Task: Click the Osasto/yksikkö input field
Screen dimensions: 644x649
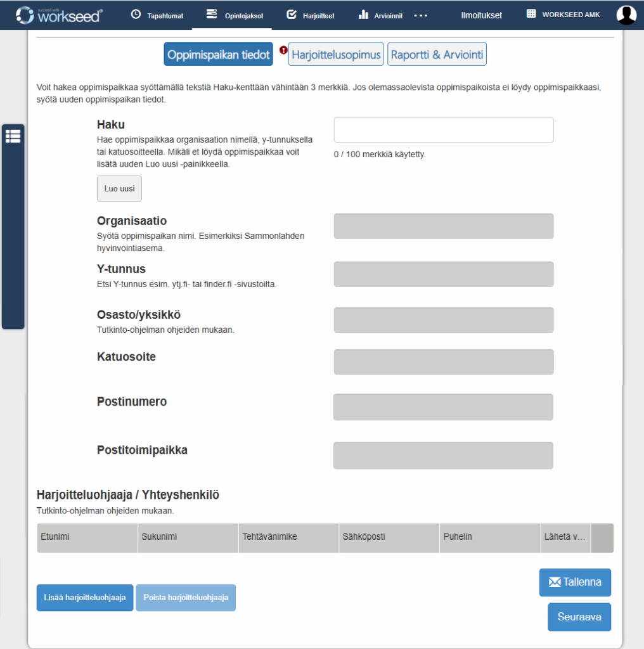Action: tap(444, 320)
